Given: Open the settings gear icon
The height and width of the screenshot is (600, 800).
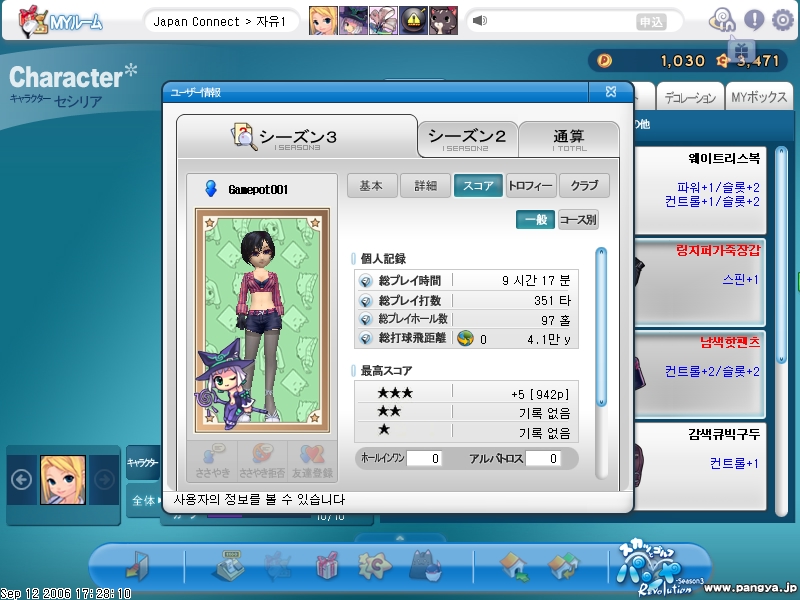Looking at the screenshot, I should pyautogui.click(x=783, y=20).
